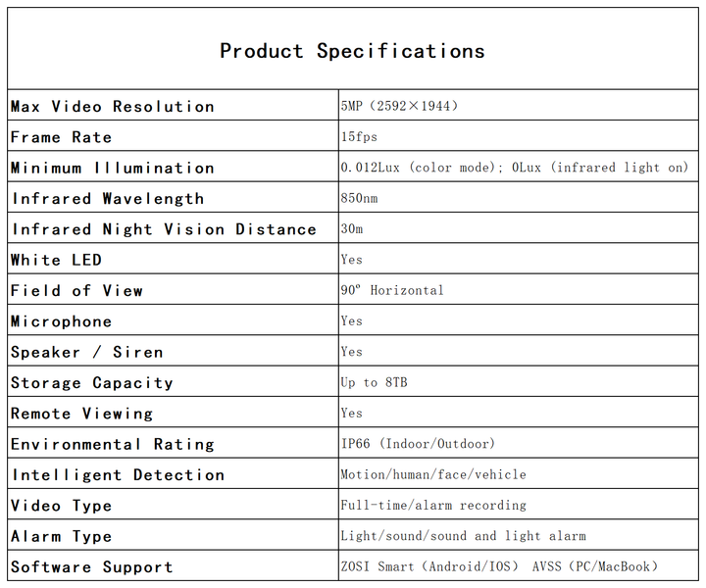Select the Infrared Wavelength label
Image resolution: width=706 pixels, height=588 pixels.
point(108,199)
